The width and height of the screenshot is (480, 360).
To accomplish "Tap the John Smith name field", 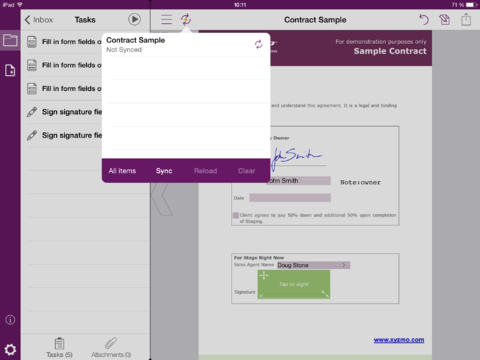I will (x=299, y=181).
